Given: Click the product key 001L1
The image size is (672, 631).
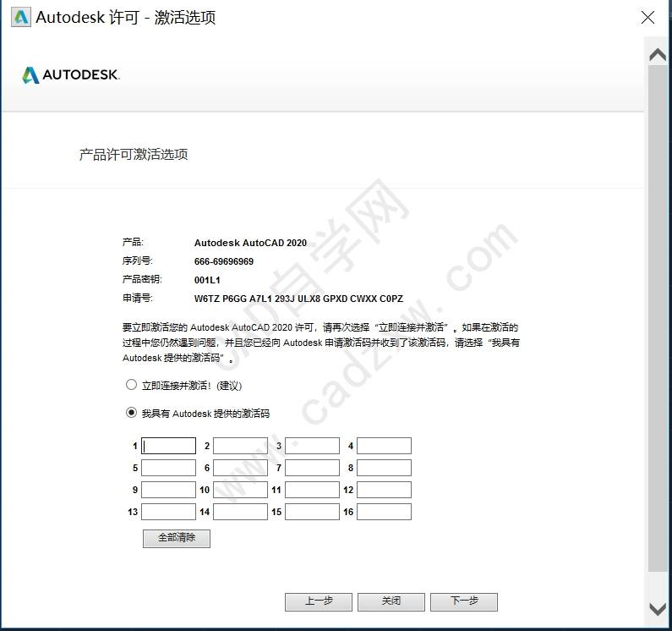Looking at the screenshot, I should pos(207,280).
